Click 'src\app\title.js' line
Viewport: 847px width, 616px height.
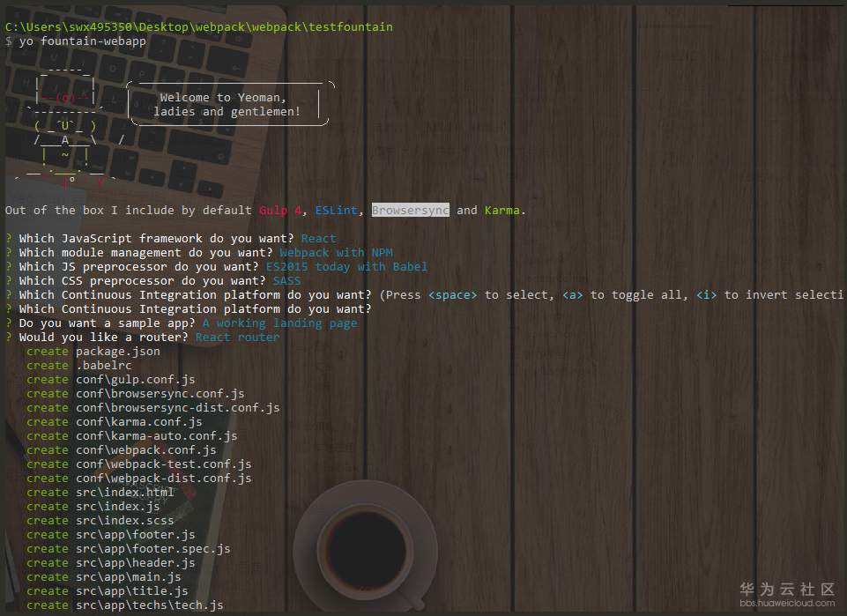132,590
